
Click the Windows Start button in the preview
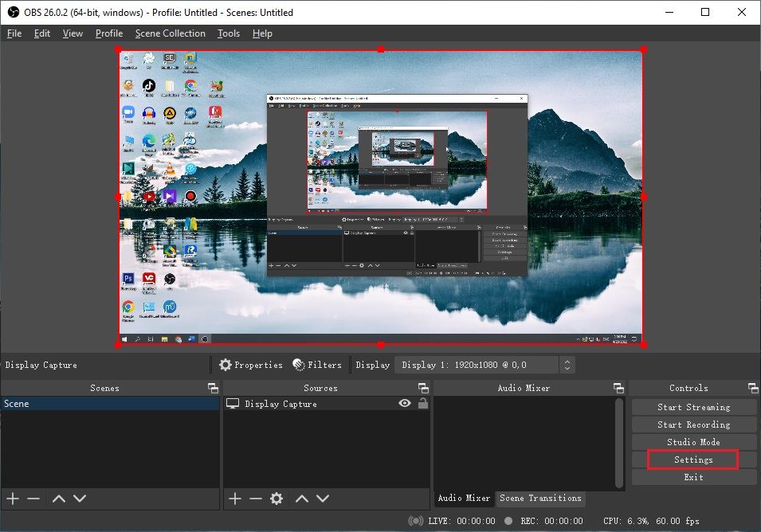(125, 339)
